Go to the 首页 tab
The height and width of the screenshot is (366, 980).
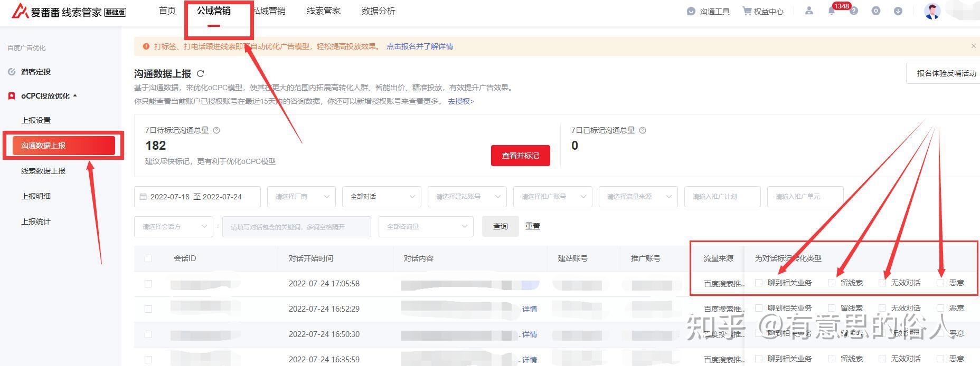[x=167, y=11]
